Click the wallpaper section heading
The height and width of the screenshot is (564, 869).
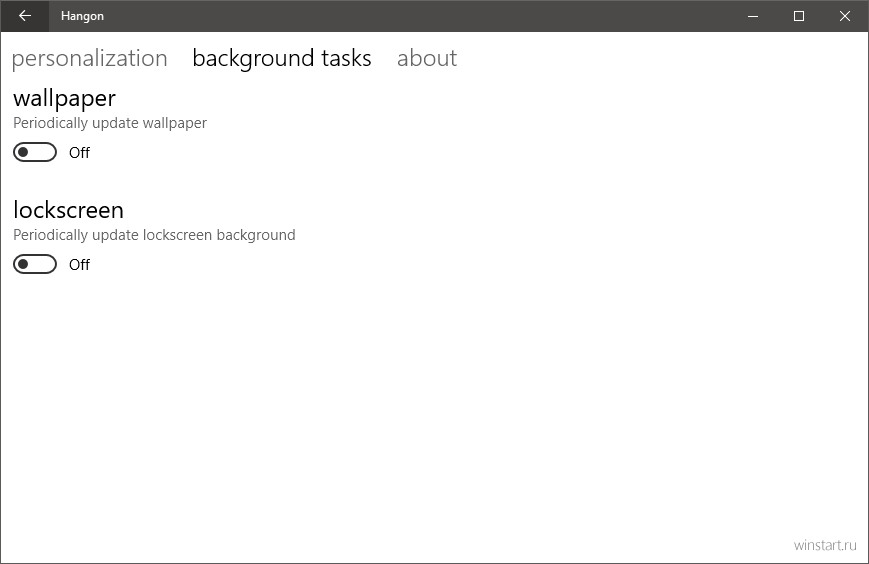(64, 99)
